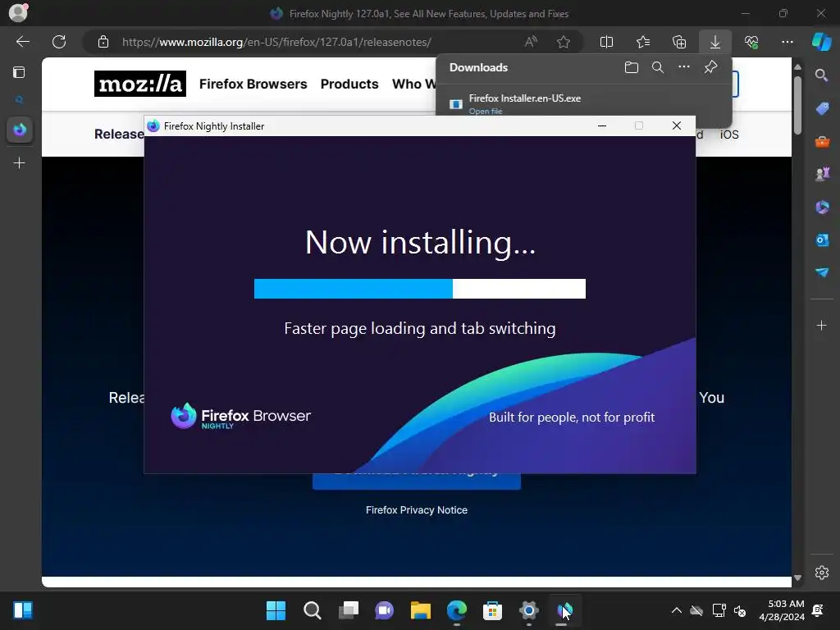Open Edge Settings and more menu
Viewport: 840px width, 630px height.
[x=787, y=42]
